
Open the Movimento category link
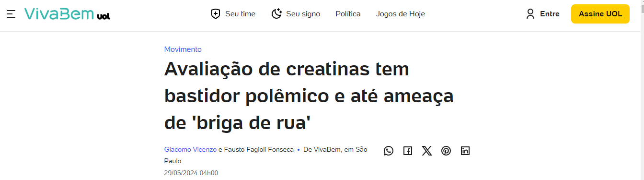[183, 49]
